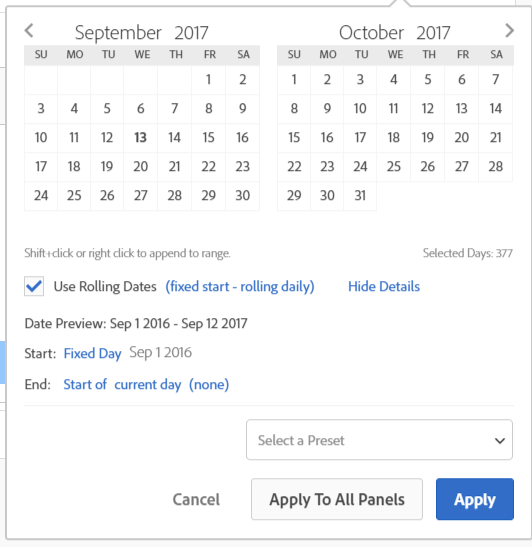
Task: Select September 1 in the calendar
Action: [208, 80]
